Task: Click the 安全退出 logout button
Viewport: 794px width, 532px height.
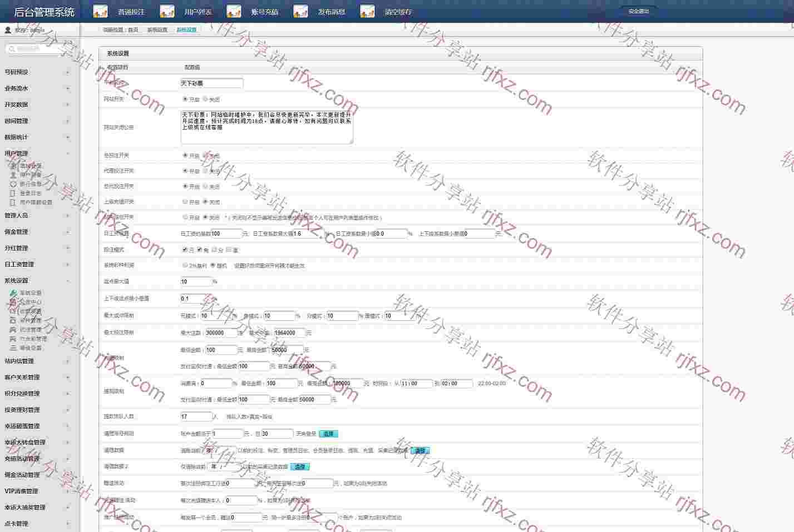Action: click(x=638, y=11)
